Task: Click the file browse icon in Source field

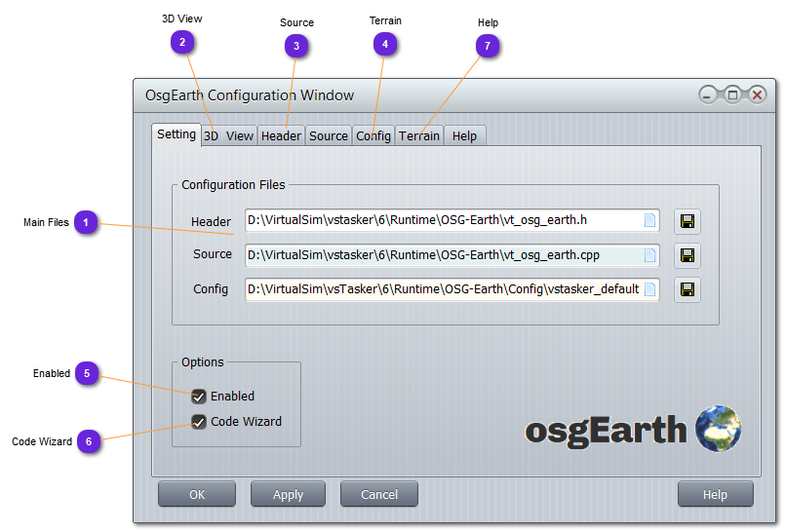Action: [649, 255]
